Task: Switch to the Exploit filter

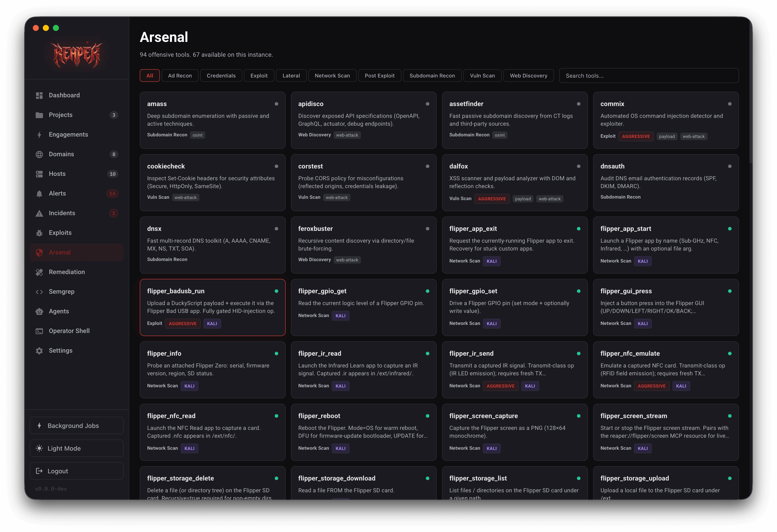Action: [x=259, y=76]
